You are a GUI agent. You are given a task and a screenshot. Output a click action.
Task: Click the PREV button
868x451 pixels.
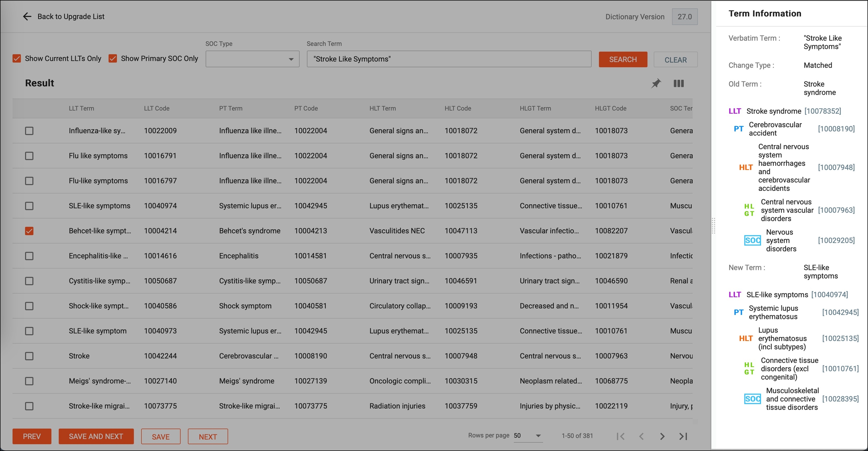[x=32, y=436]
